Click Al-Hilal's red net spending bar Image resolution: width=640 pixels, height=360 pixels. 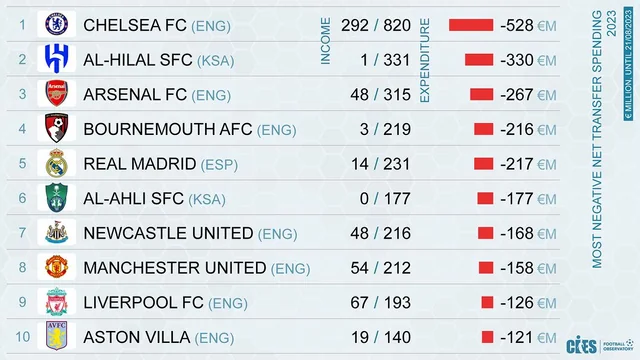pos(479,60)
